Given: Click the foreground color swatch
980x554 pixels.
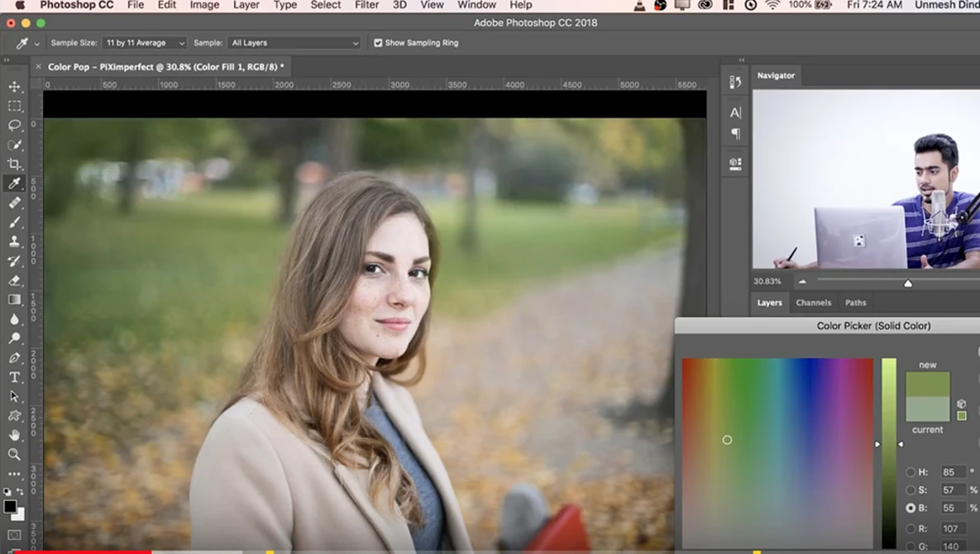Looking at the screenshot, I should [x=9, y=507].
